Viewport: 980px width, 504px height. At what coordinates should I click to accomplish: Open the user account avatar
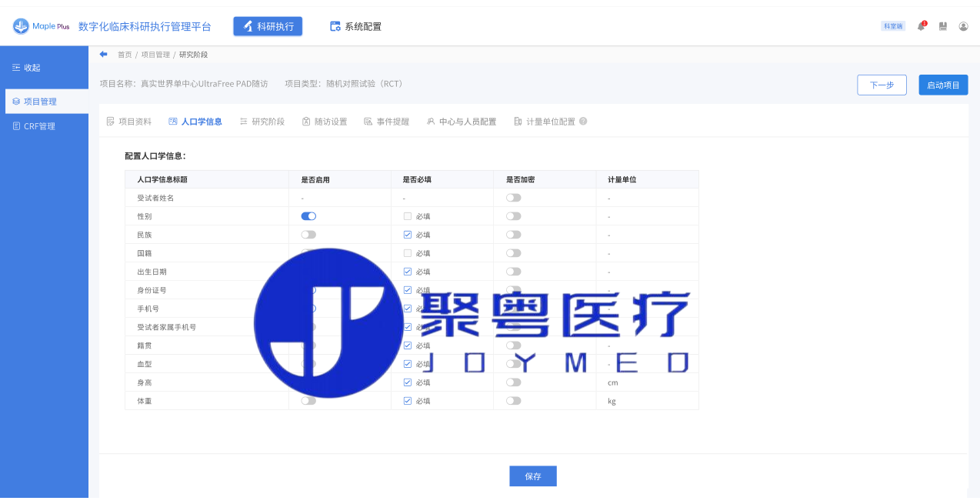pyautogui.click(x=963, y=26)
